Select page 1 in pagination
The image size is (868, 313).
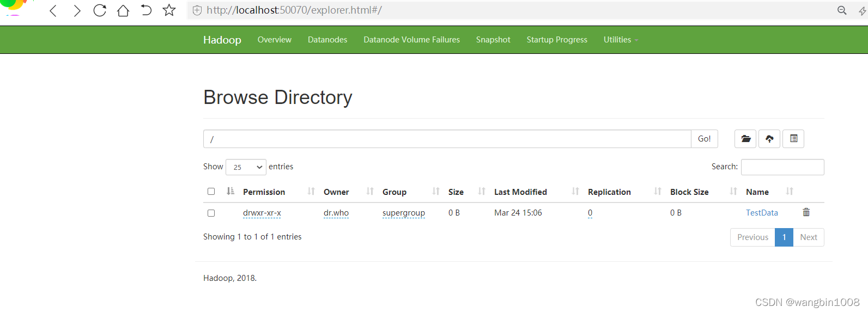[784, 237]
